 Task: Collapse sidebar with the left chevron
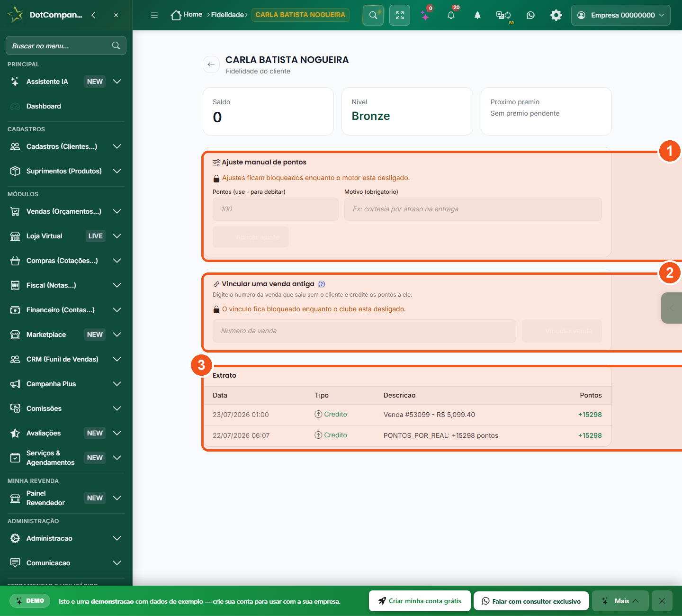93,15
